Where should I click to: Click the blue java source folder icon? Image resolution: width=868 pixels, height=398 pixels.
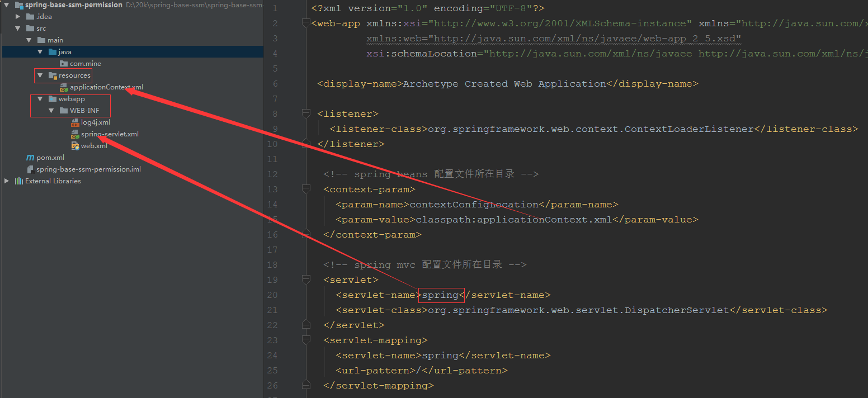53,52
